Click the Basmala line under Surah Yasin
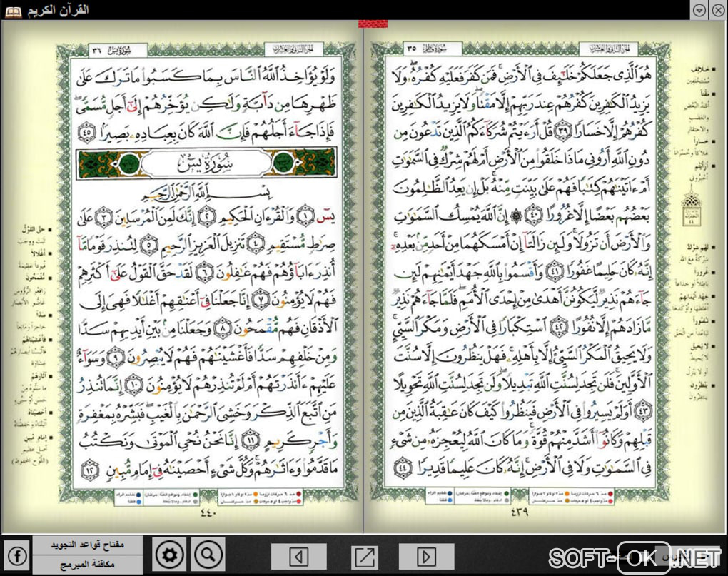728x576 pixels. tap(206, 193)
